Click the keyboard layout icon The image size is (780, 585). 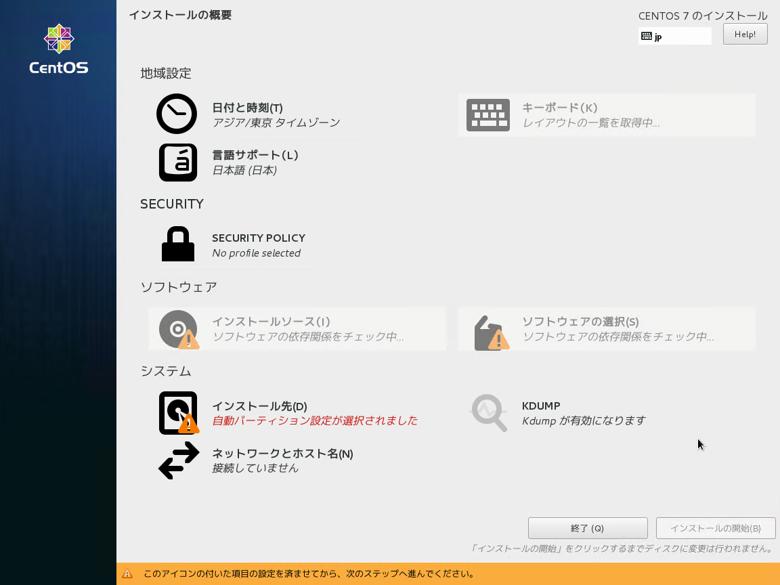point(488,115)
